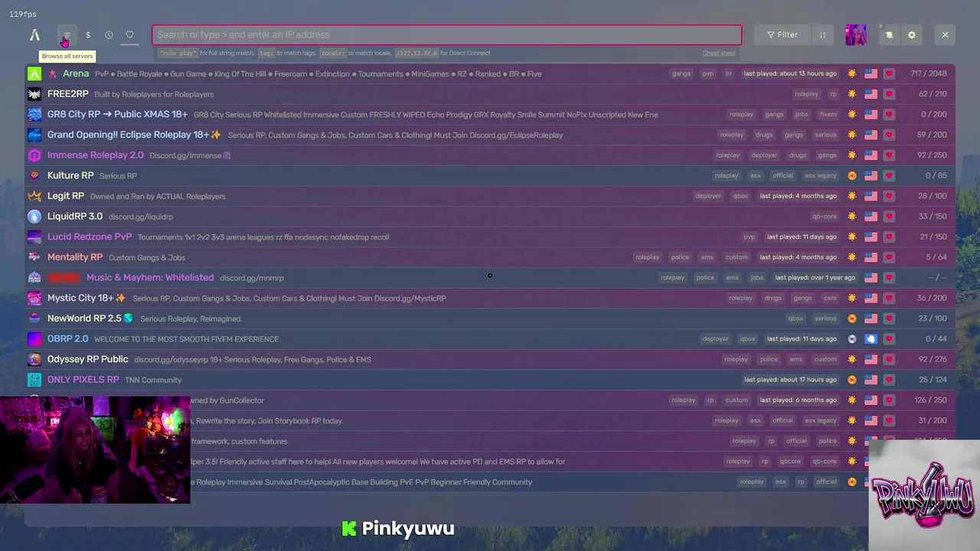Screen dimensions: 980x551
Task: Click the Arena server logo icon
Action: (34, 73)
